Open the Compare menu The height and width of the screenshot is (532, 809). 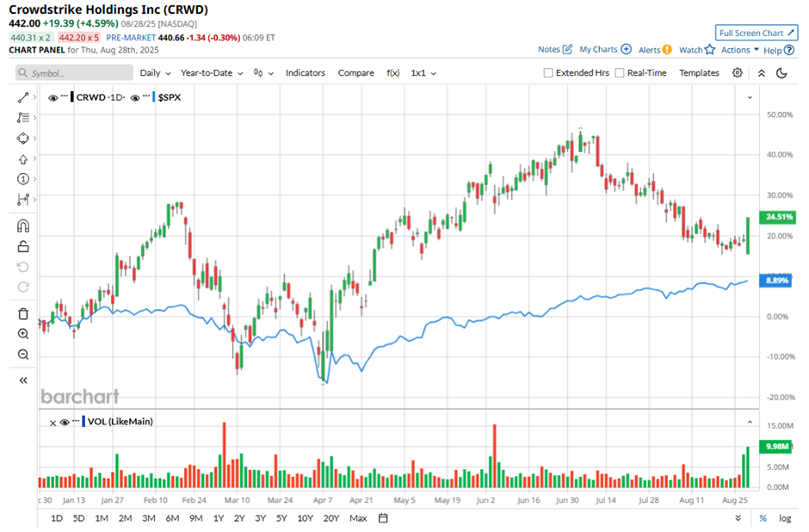(356, 73)
